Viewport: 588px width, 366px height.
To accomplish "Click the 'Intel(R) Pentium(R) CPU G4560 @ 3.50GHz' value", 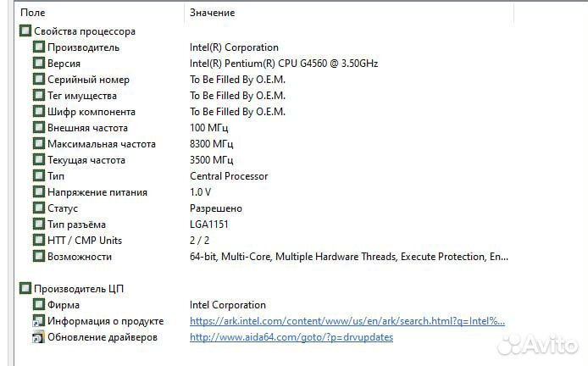I will pyautogui.click(x=284, y=64).
